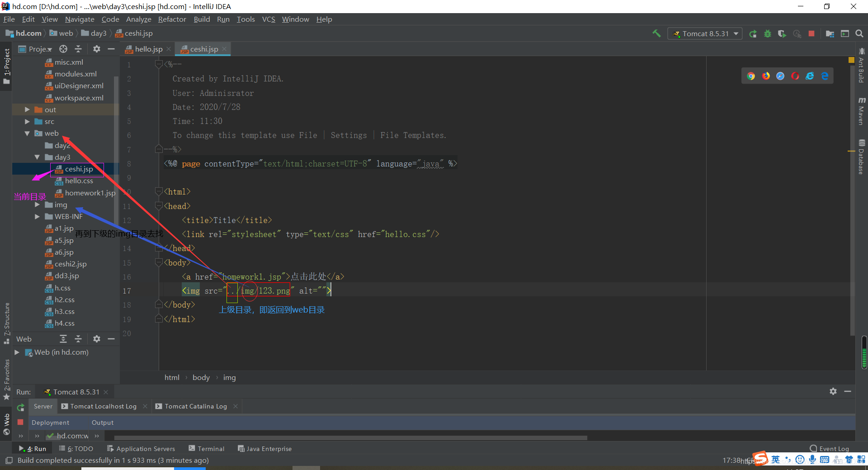Open the Refactor menu
Viewport: 868px width, 470px height.
point(172,19)
